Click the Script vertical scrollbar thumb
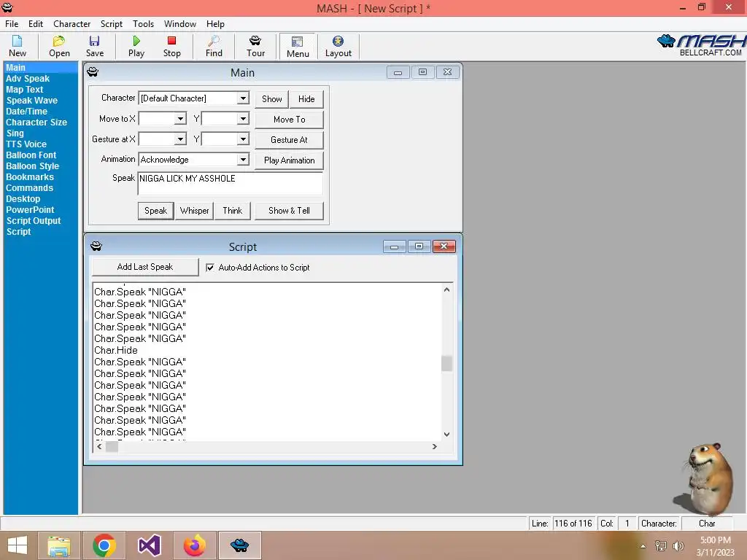Image resolution: width=747 pixels, height=560 pixels. pos(446,363)
